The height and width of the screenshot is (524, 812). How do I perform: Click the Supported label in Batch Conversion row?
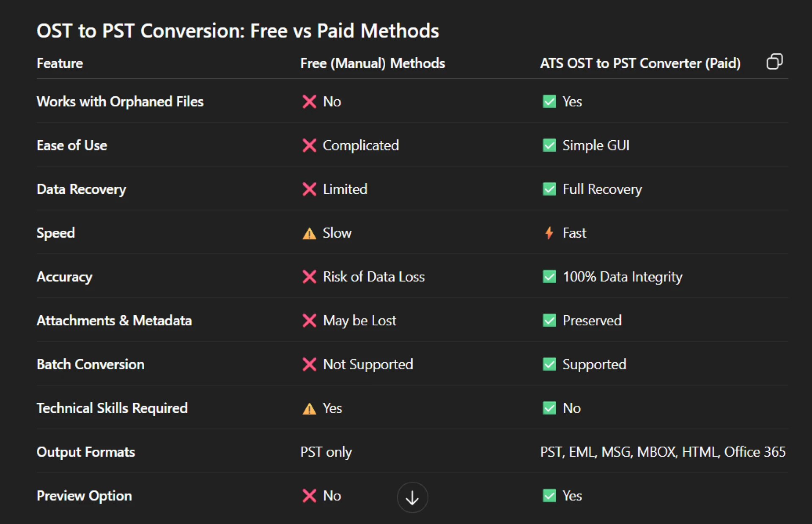594,364
